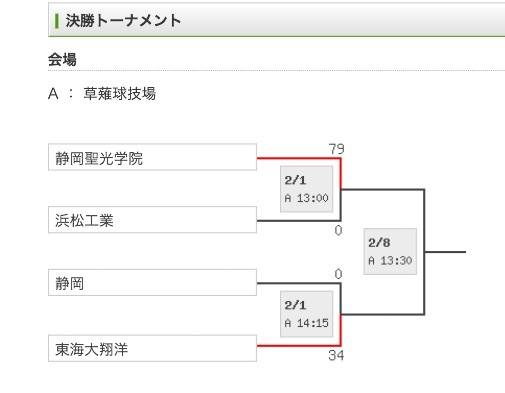505x393 pixels.
Task: Click the green bar icon beside 決勝トーナメント
Action: coord(57,21)
